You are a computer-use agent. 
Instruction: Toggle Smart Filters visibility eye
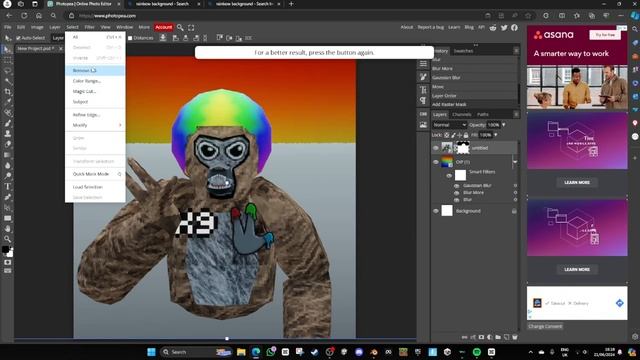(449, 176)
